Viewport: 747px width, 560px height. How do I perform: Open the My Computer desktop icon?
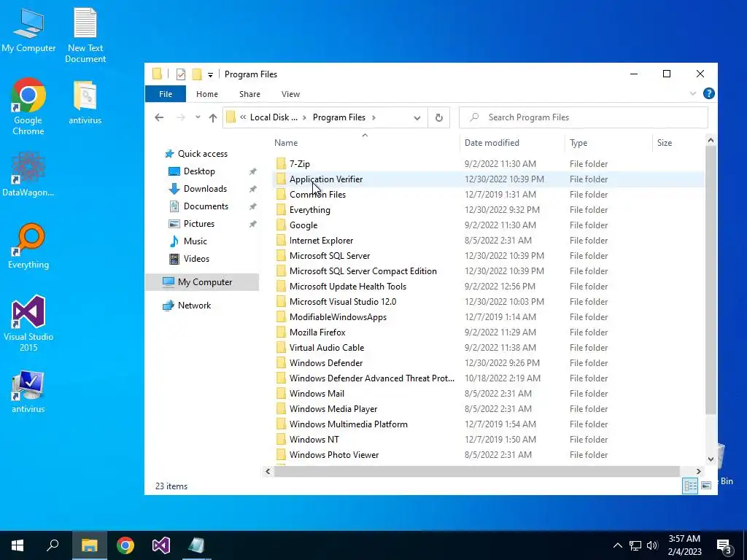coord(28,30)
